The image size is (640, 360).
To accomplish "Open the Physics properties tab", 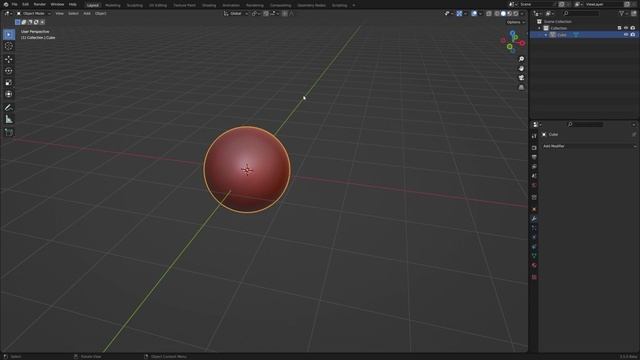I will coord(534,237).
